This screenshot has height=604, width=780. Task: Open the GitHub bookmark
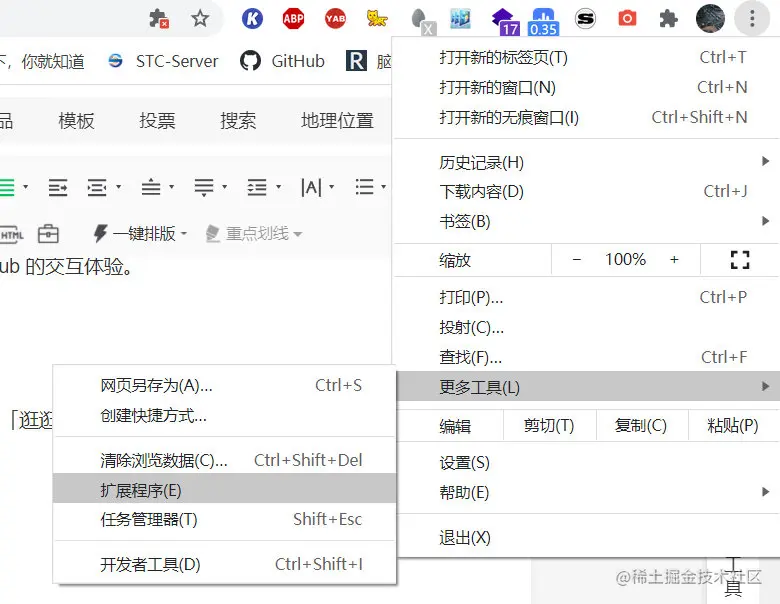282,61
